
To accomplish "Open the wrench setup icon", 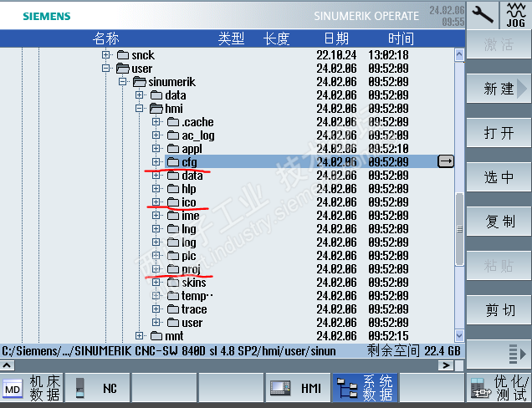I will click(483, 15).
